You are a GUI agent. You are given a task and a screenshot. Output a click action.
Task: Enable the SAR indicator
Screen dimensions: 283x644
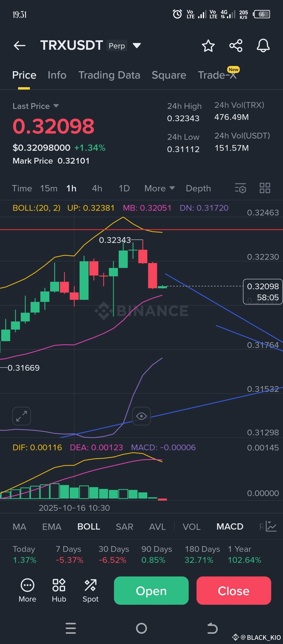tap(124, 526)
